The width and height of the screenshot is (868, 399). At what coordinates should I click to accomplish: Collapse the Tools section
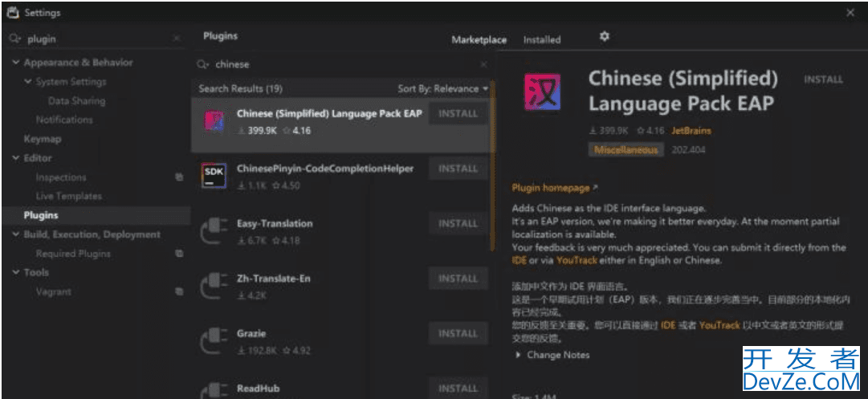(16, 272)
